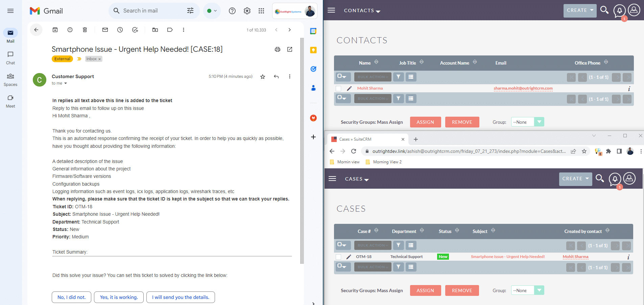The image size is (644, 305).
Task: Open Gmail main menu hamburger
Action: [10, 11]
